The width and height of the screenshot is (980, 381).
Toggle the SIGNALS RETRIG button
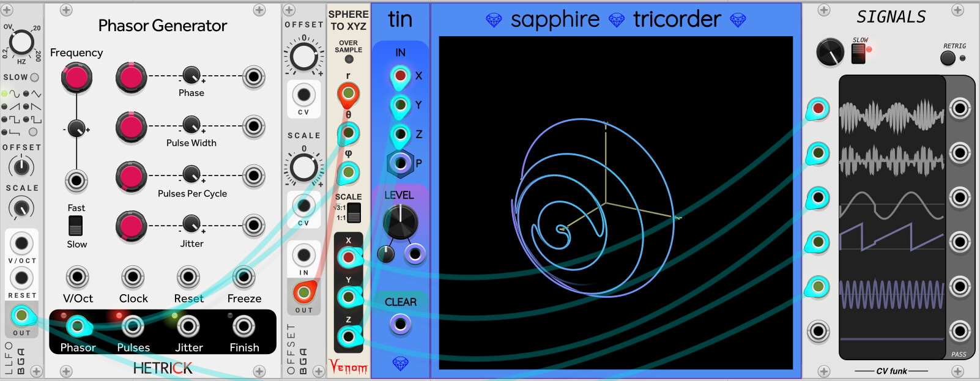coord(948,58)
